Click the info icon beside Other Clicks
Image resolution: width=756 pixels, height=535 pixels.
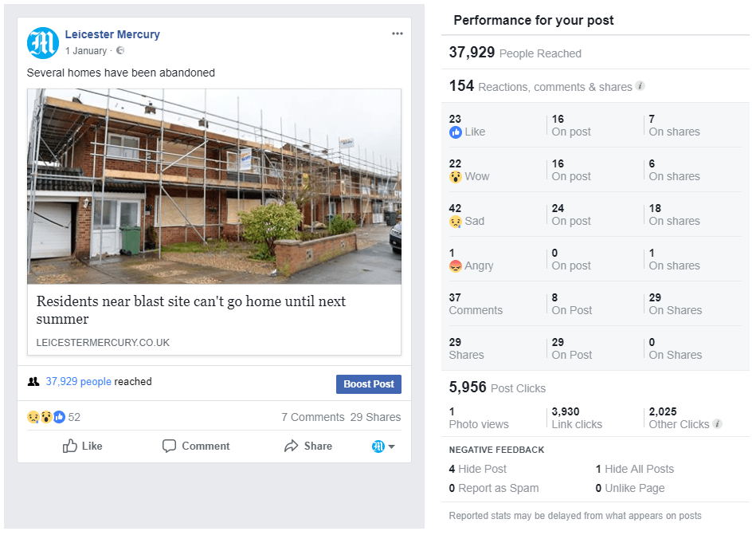click(718, 424)
